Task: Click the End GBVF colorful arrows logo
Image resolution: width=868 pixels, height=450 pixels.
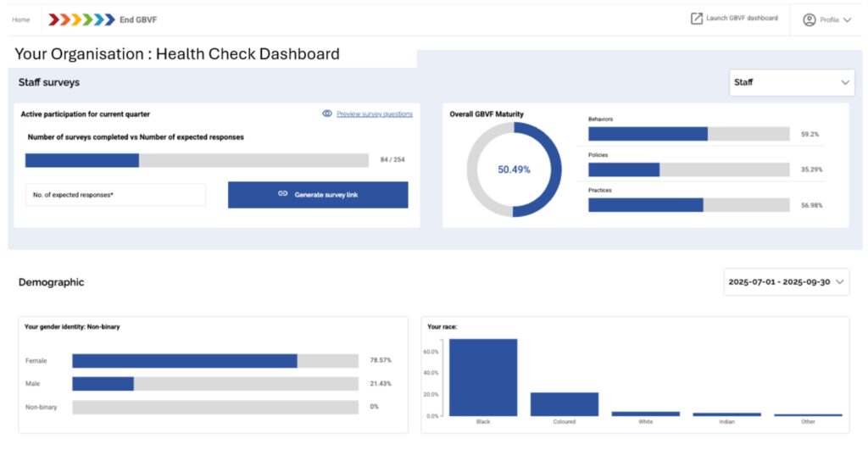Action: point(82,19)
